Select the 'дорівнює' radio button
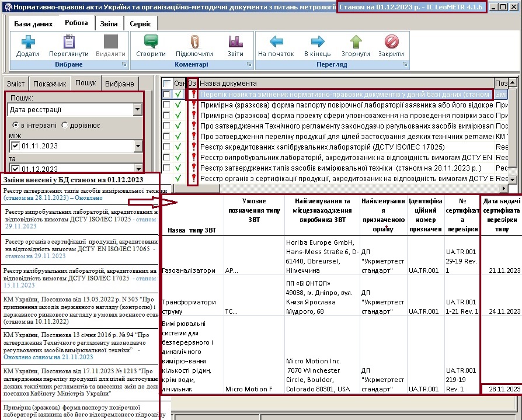522x420 pixels. pyautogui.click(x=65, y=125)
